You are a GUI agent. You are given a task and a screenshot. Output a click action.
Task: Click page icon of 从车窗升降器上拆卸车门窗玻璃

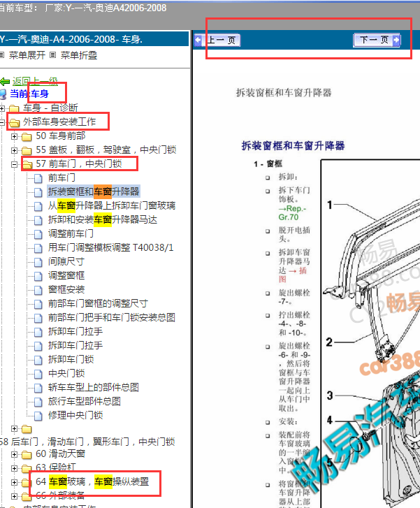pyautogui.click(x=38, y=206)
